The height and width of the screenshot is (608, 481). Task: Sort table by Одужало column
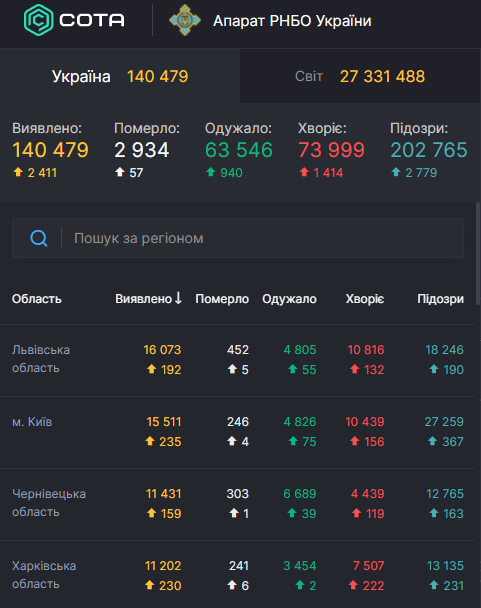[x=289, y=299]
